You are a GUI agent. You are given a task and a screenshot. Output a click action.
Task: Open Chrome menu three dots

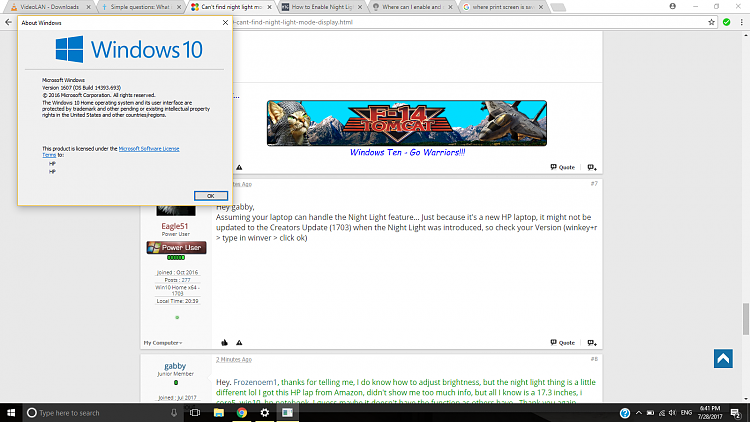click(x=741, y=22)
